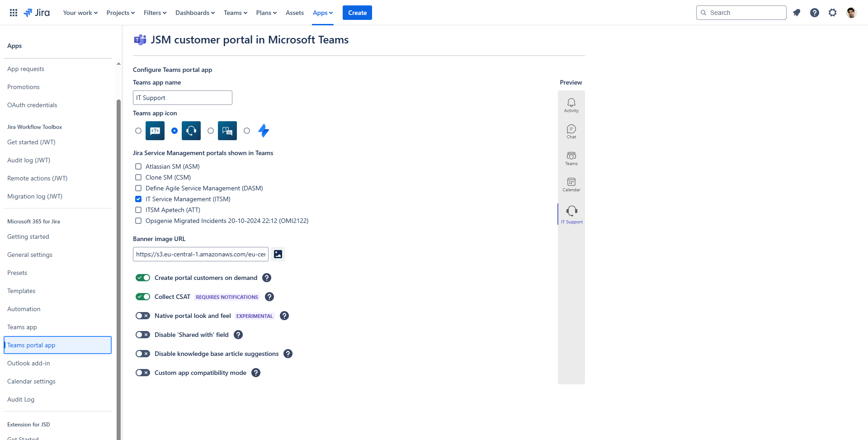Toggle Create portal customers on demand
Image resolution: width=868 pixels, height=440 pixels.
pos(143,278)
